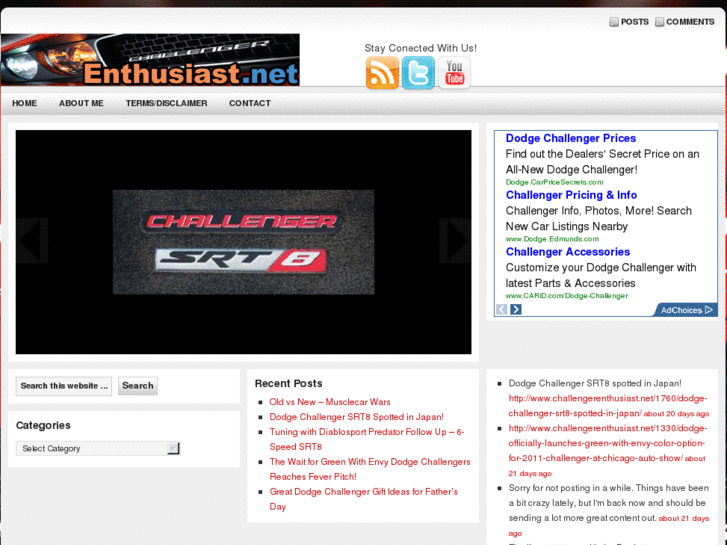Click 'Sorry for not posting in a while' tweet text
Viewport: 727px width, 545px height.
tap(608, 503)
